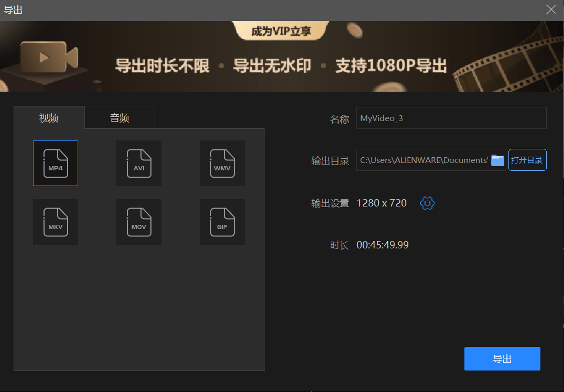Close the 导出 dialog
Image resolution: width=564 pixels, height=392 pixels.
coord(551,9)
